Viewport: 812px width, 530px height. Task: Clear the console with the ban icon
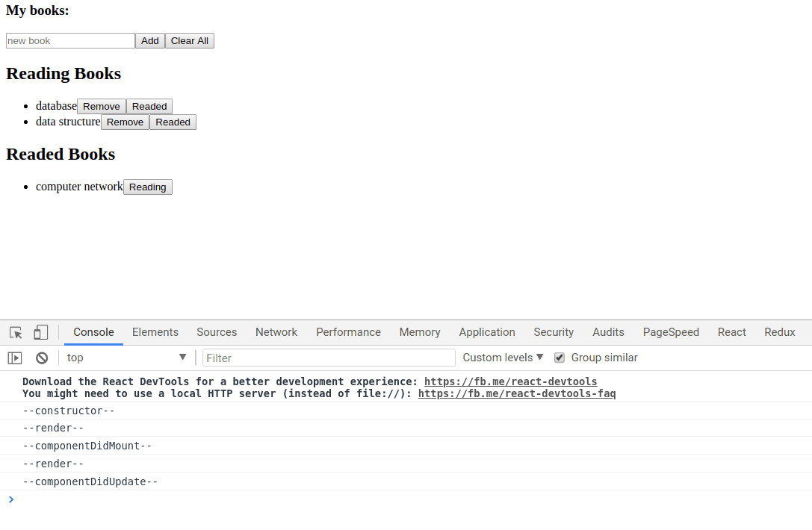click(42, 358)
